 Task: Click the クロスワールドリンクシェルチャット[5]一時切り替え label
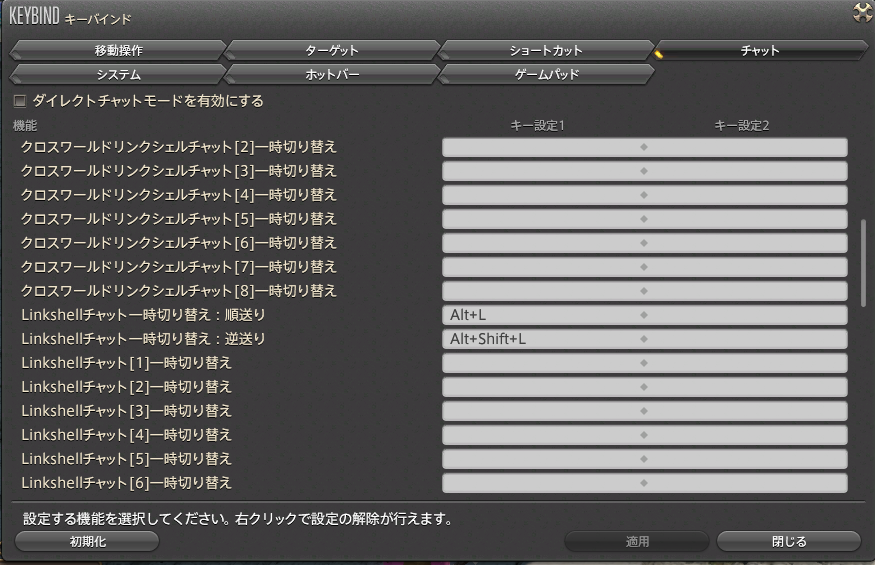click(179, 219)
